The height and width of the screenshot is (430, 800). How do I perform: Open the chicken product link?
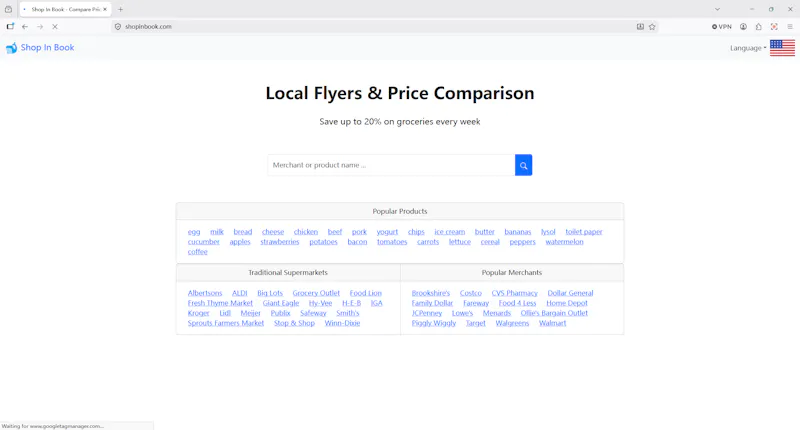point(306,232)
